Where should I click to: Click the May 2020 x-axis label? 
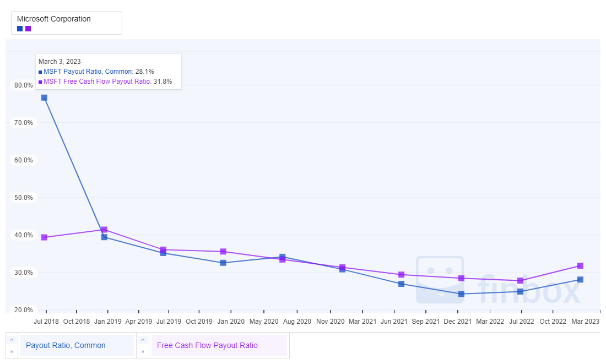point(264,322)
